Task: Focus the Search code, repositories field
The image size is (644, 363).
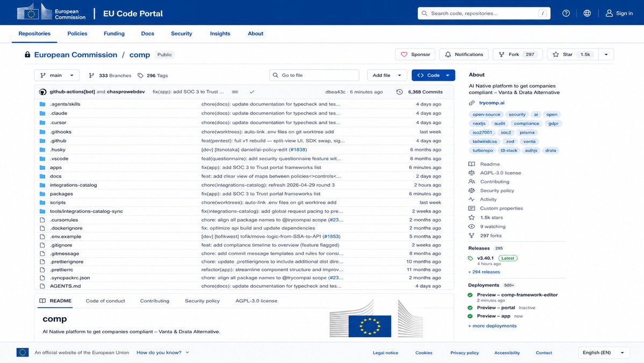Action: 484,13
